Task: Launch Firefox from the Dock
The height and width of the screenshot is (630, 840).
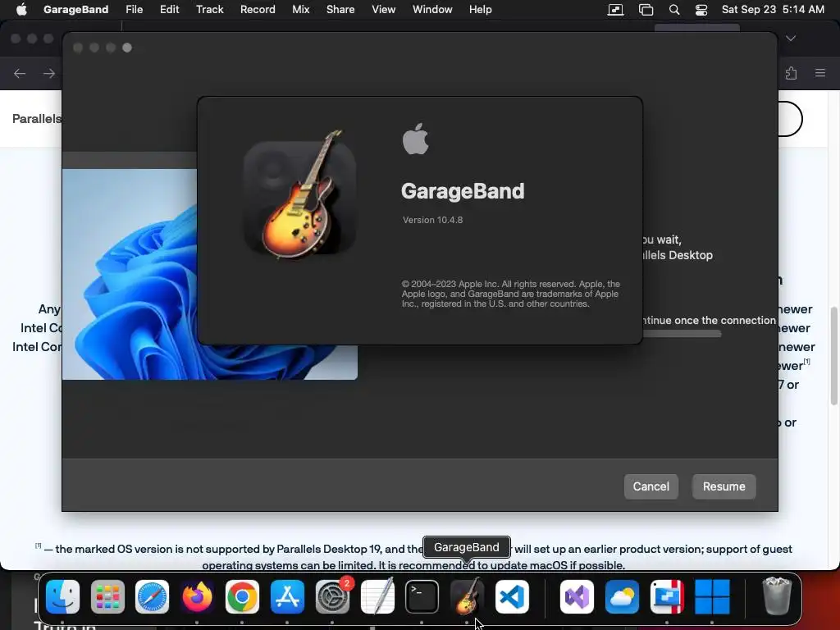Action: click(x=197, y=597)
